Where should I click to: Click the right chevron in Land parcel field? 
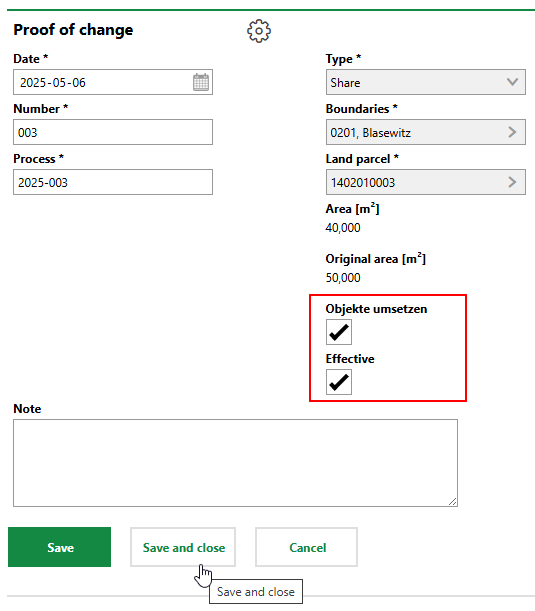point(512,182)
